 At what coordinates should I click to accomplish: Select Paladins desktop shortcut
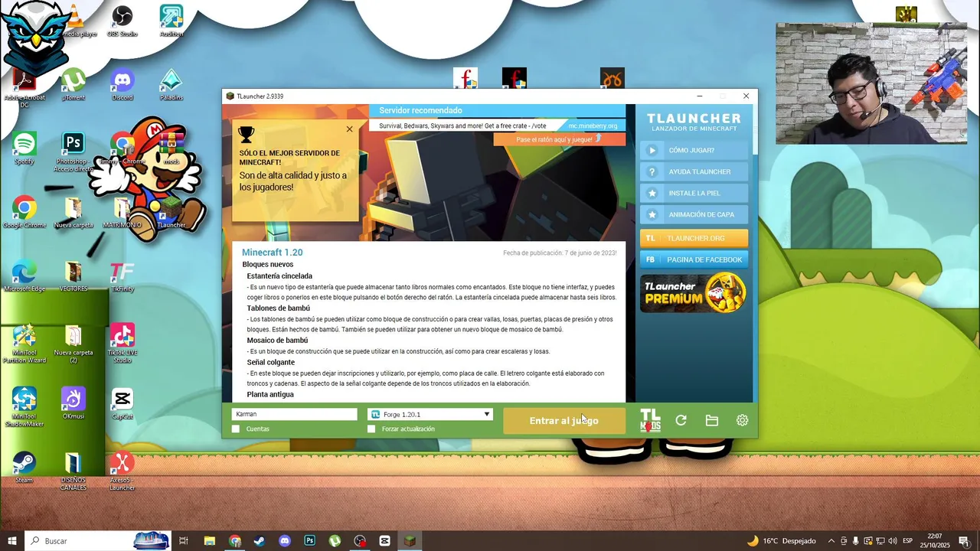pyautogui.click(x=171, y=84)
